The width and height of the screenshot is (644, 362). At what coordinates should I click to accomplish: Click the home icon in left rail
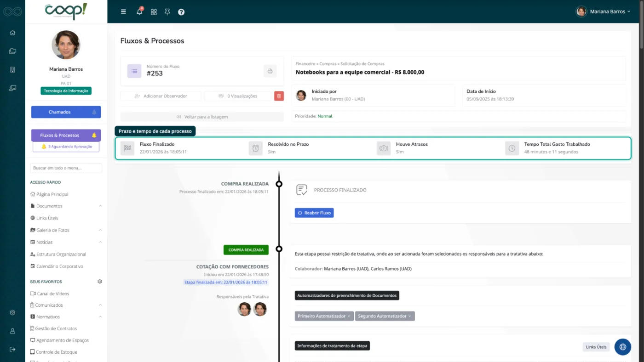(x=12, y=33)
